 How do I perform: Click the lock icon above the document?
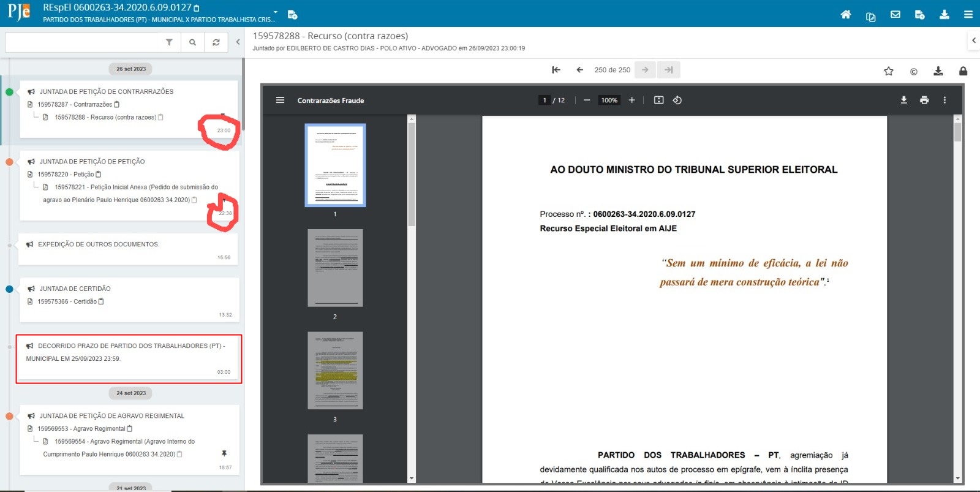tap(963, 71)
